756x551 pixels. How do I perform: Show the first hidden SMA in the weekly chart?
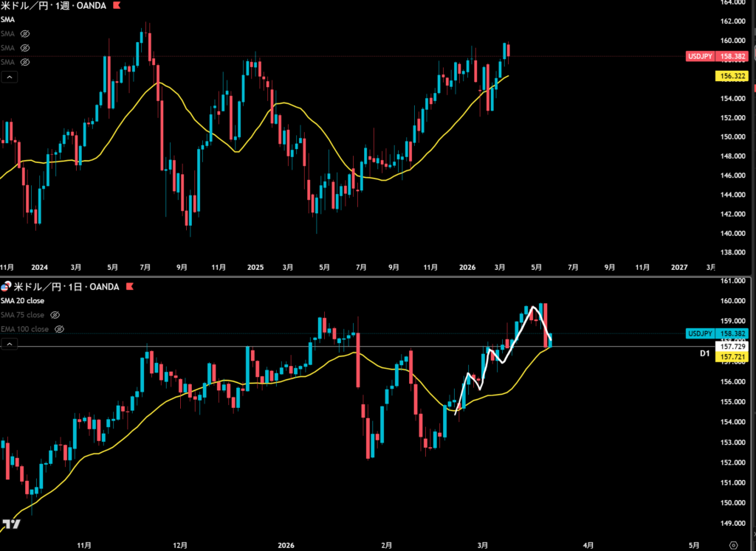click(24, 34)
